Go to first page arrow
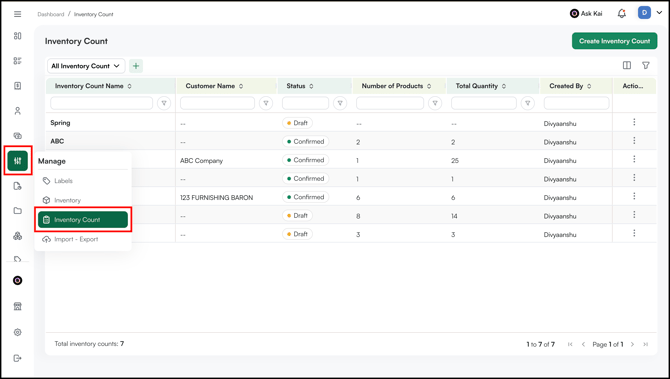The height and width of the screenshot is (379, 670). tap(570, 344)
